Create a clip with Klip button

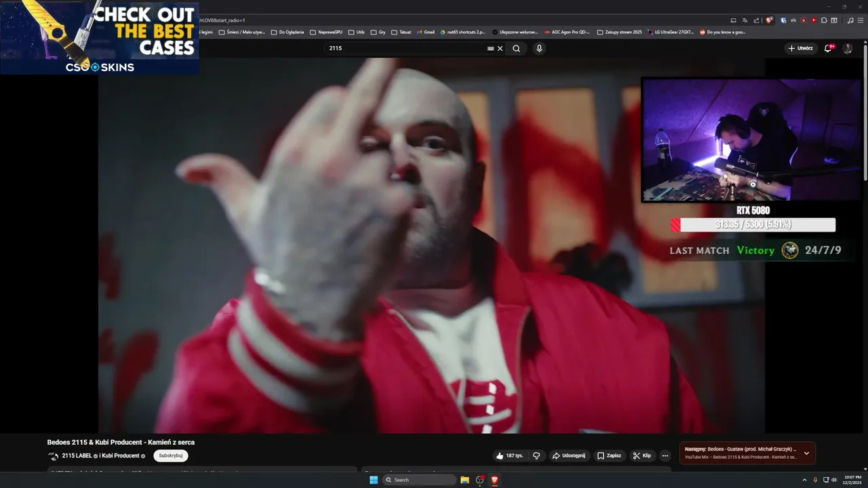642,455
